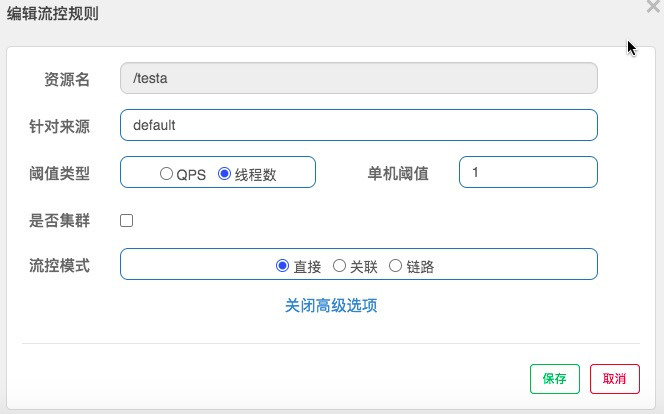The height and width of the screenshot is (414, 664).
Task: Close the 编辑流控规则 dialog with the X
Action: [x=653, y=6]
